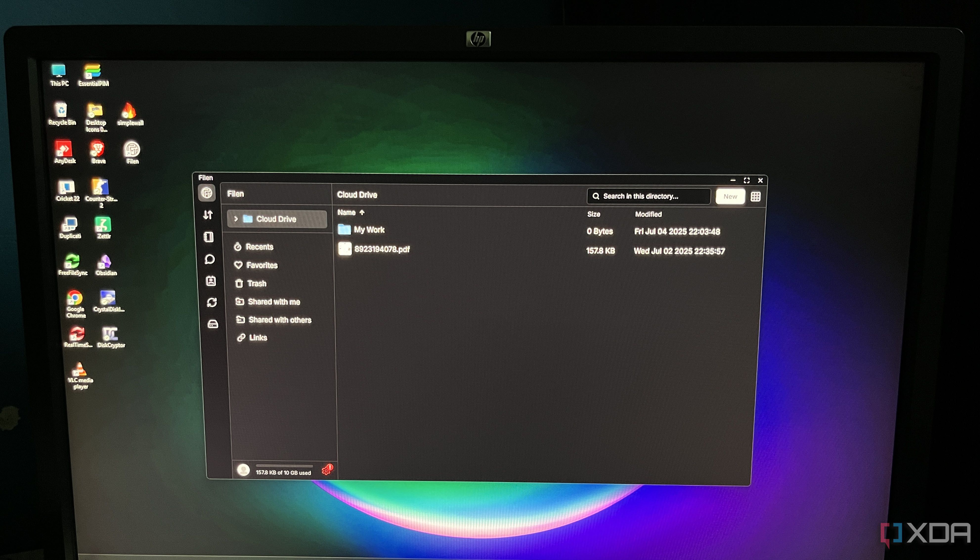Open the Chats section
The height and width of the screenshot is (560, 980).
tap(210, 260)
